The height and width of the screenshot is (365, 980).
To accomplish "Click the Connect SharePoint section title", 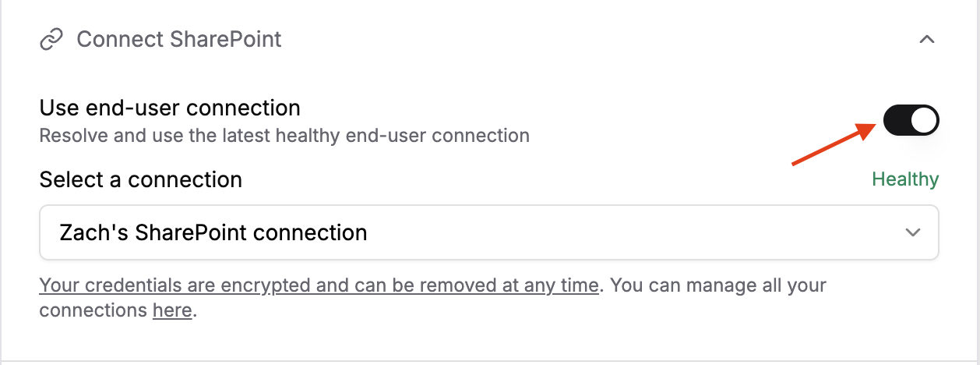I will 179,39.
